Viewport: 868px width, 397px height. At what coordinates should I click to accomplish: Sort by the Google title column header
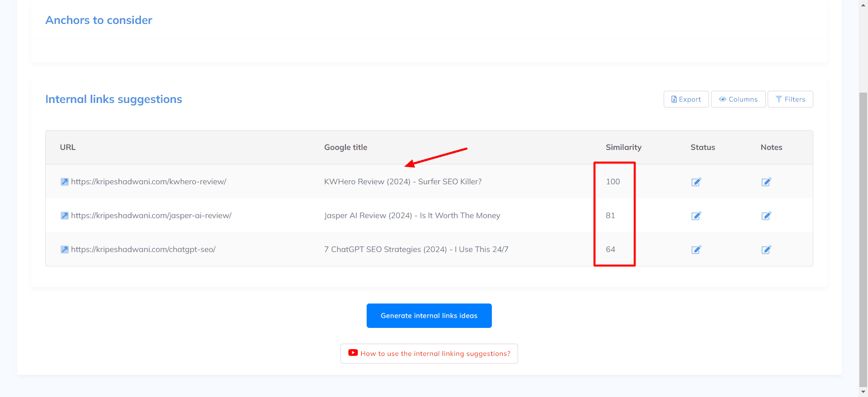pos(345,147)
